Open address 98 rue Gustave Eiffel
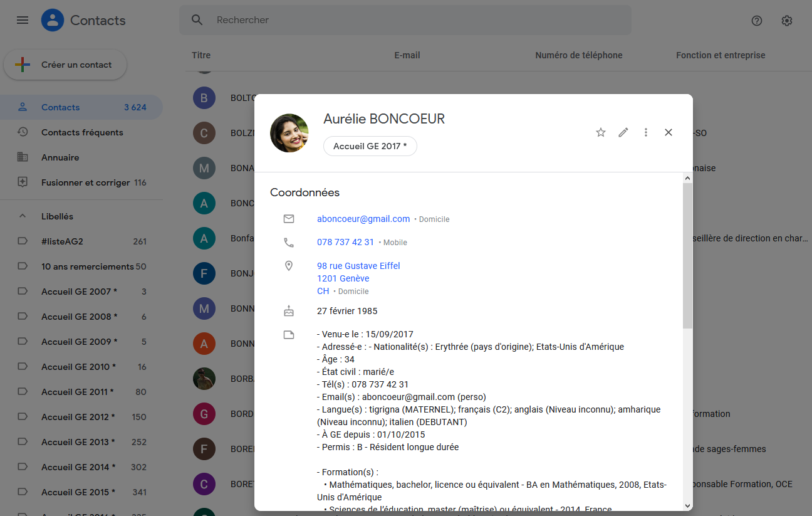 pyautogui.click(x=358, y=266)
